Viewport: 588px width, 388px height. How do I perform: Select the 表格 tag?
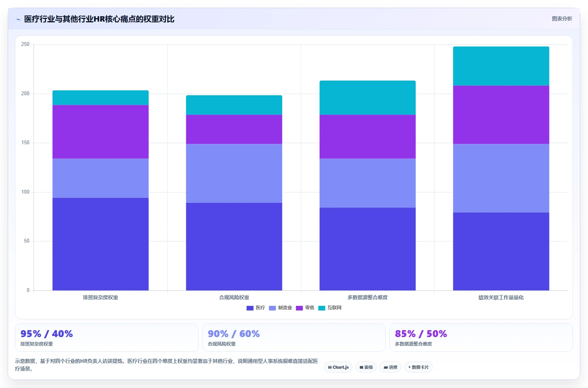pos(366,367)
